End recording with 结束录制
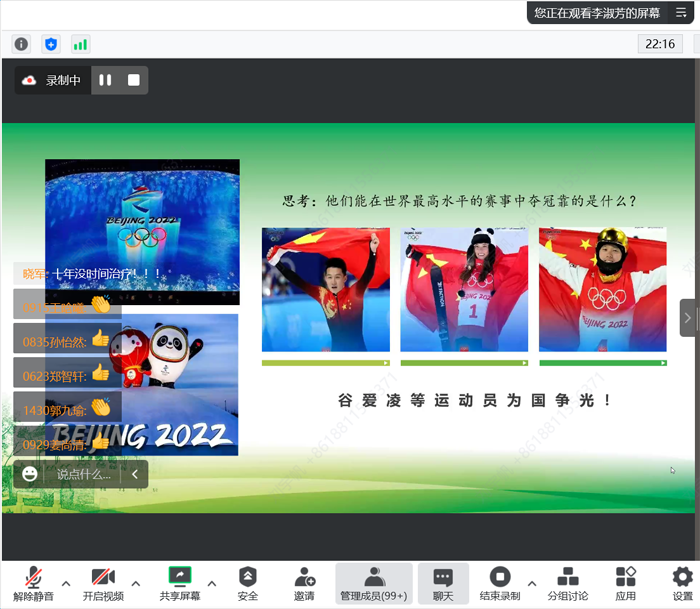The image size is (700, 609). (500, 584)
